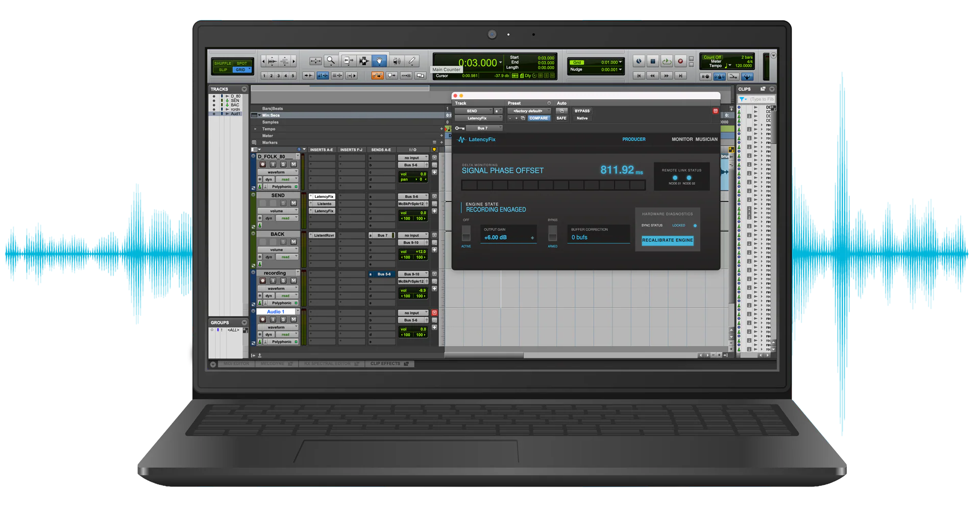The image size is (980, 512).
Task: Open Nudge value dropdown arrow
Action: [621, 69]
